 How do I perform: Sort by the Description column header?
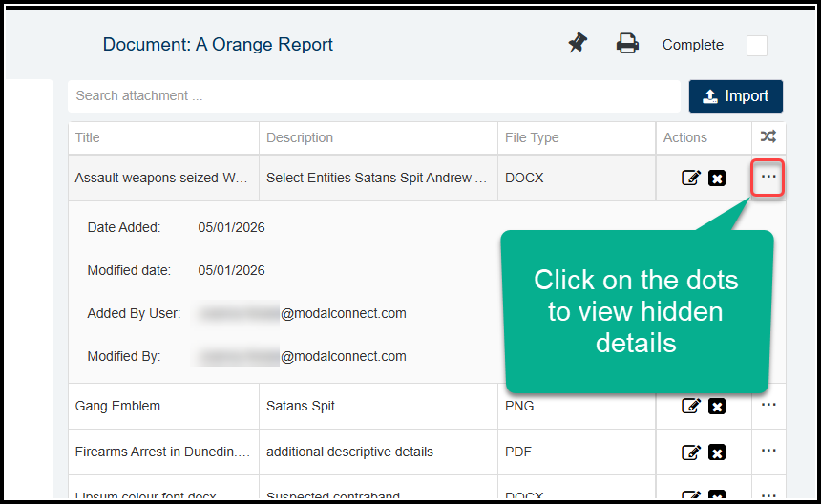pos(300,137)
